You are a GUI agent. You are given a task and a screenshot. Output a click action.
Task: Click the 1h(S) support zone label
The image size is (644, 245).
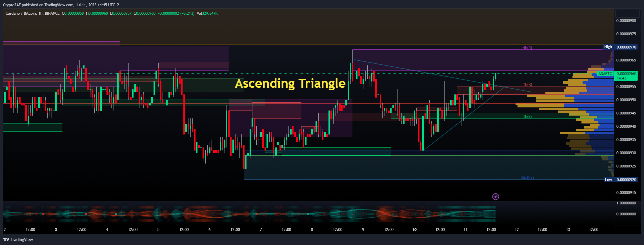(527, 116)
